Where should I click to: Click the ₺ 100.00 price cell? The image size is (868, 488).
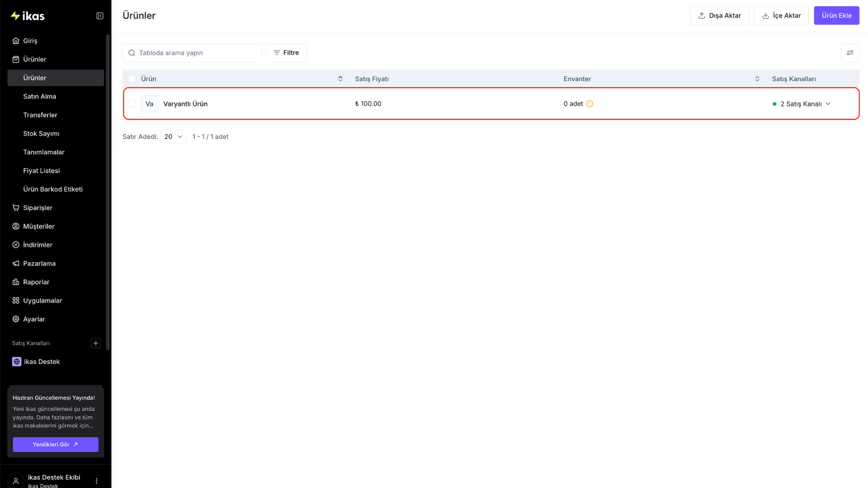tap(368, 104)
